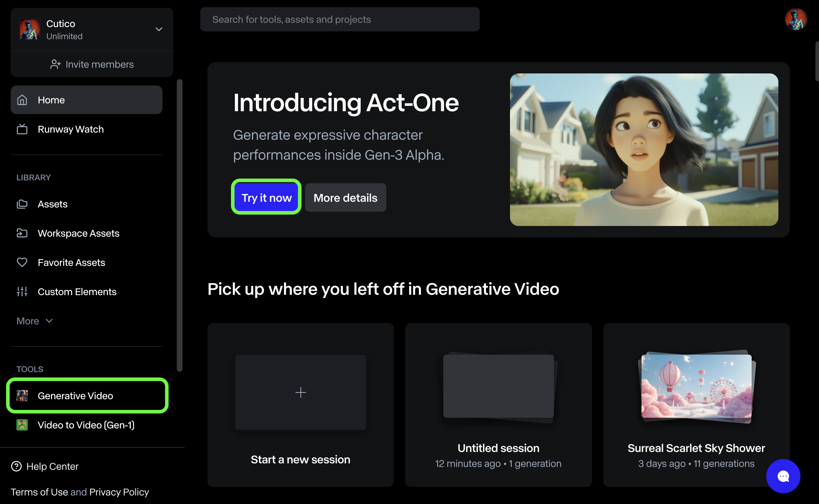
Task: Click '12 minutes ago • 1 generation' text
Action: click(x=498, y=463)
